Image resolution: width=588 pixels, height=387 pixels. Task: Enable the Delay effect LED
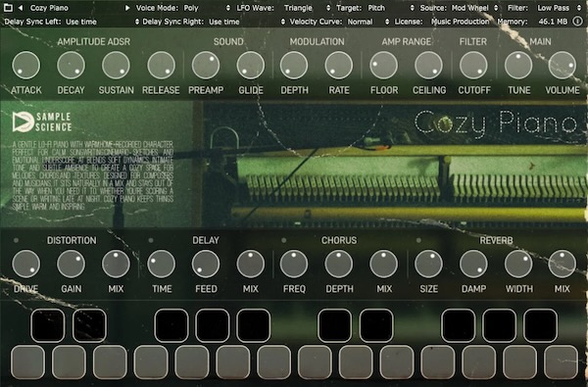tap(151, 240)
